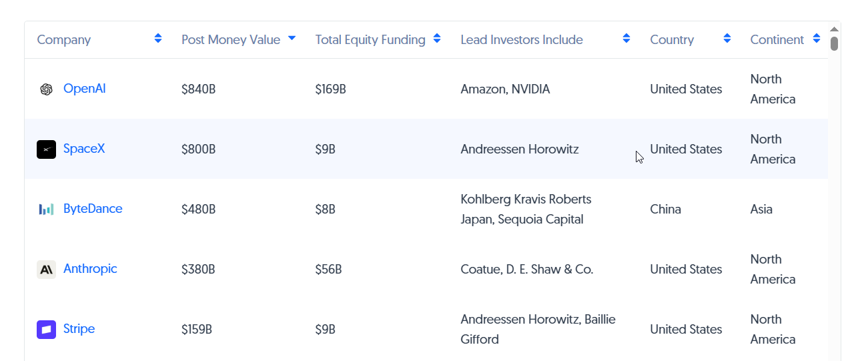The image size is (868, 361).
Task: Sort by Total Equity Funding arrows
Action: click(437, 39)
